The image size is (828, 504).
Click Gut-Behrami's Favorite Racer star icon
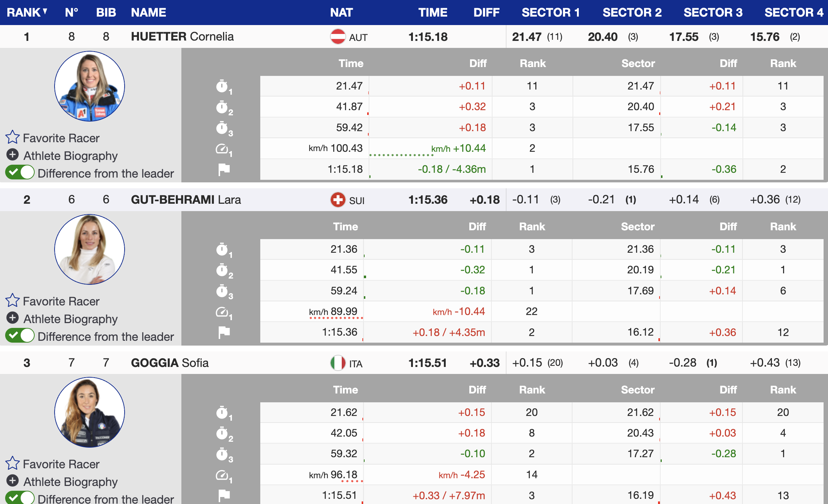(12, 300)
